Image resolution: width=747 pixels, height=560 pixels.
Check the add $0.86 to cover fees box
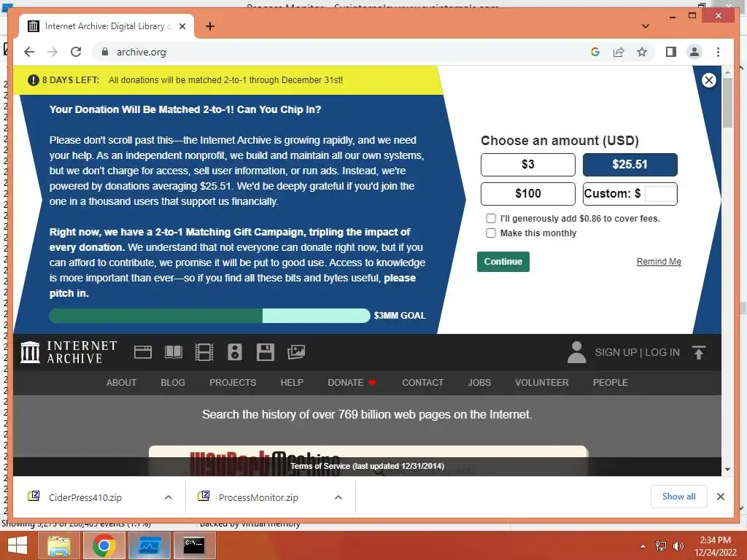click(x=491, y=219)
